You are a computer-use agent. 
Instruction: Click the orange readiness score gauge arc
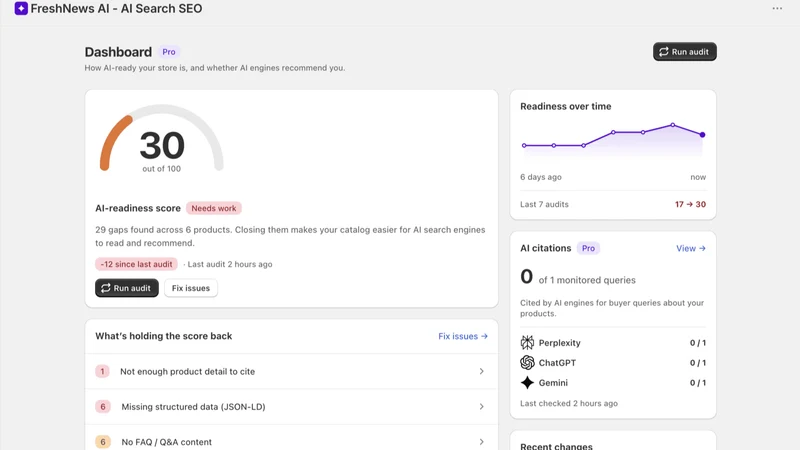coord(113,140)
